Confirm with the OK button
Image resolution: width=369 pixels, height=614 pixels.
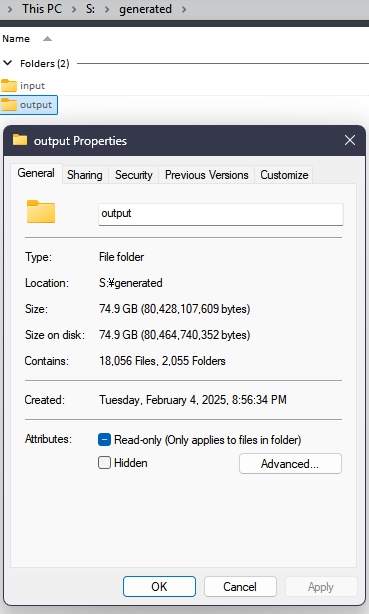pyautogui.click(x=159, y=587)
